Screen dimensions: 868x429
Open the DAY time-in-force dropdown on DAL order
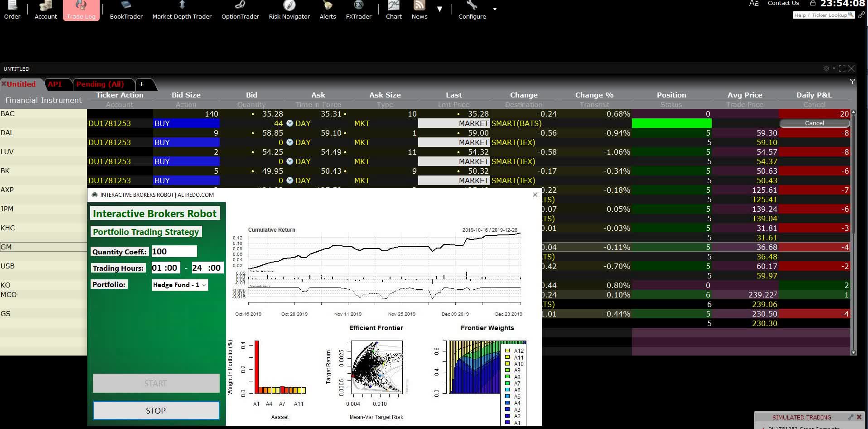[x=302, y=142]
